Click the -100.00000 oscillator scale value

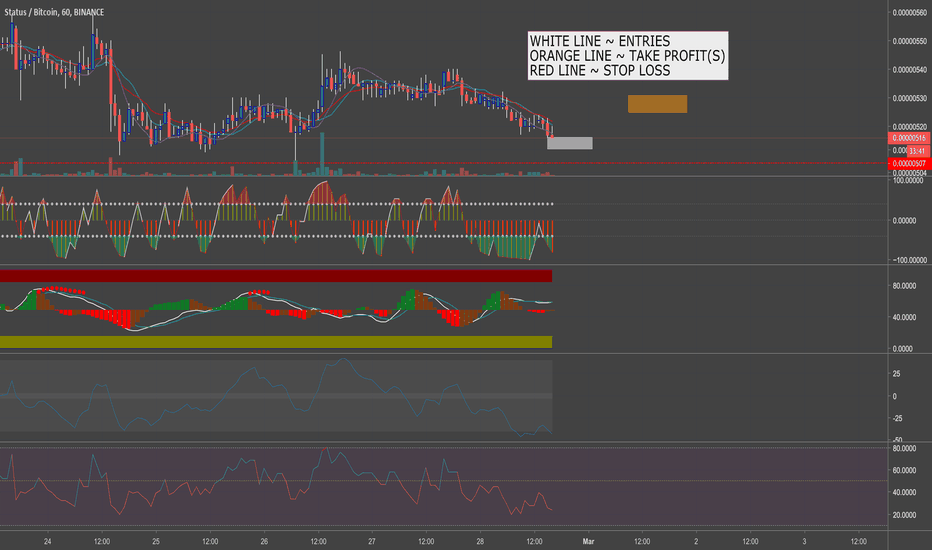click(x=909, y=260)
